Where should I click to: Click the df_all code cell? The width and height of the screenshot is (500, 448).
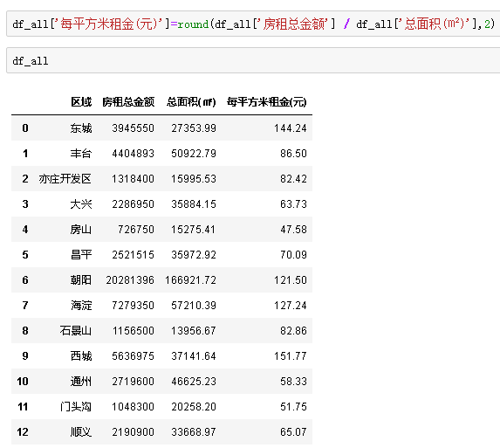pos(254,60)
